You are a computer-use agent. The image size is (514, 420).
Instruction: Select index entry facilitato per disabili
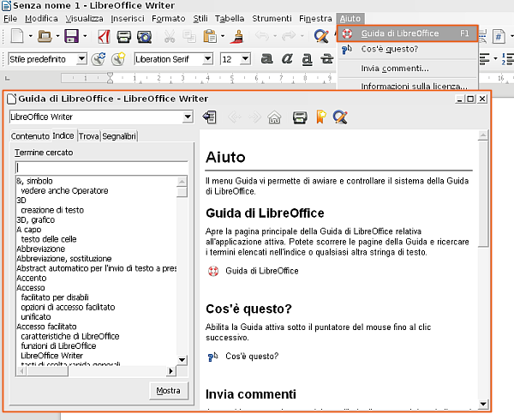[55, 297]
